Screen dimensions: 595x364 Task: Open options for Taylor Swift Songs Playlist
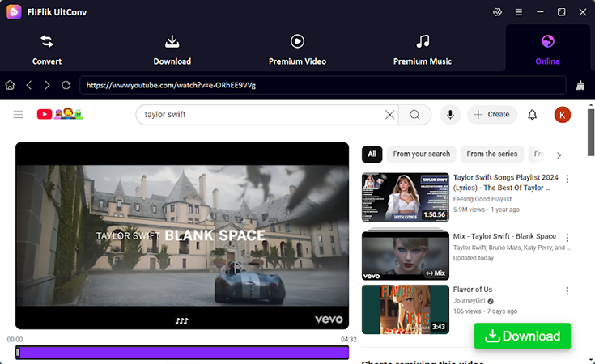[x=567, y=179]
